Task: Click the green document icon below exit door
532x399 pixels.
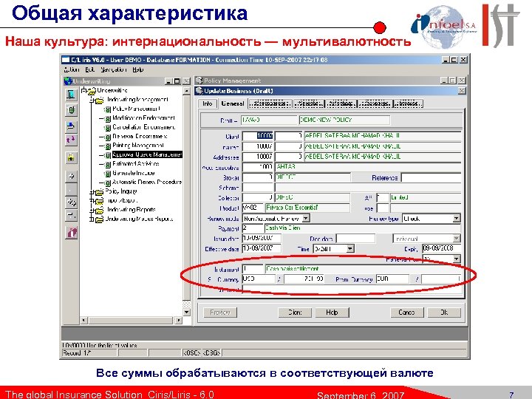Action: (x=71, y=110)
